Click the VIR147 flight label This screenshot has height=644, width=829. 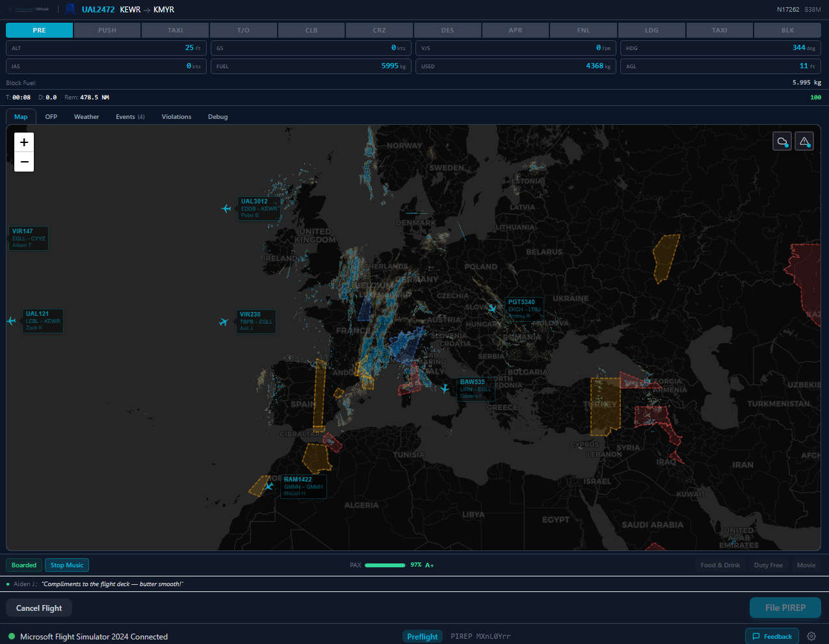(x=29, y=238)
